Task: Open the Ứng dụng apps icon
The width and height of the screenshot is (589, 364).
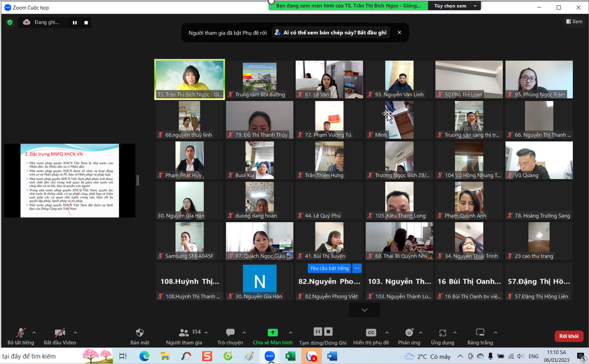Action: tap(442, 333)
